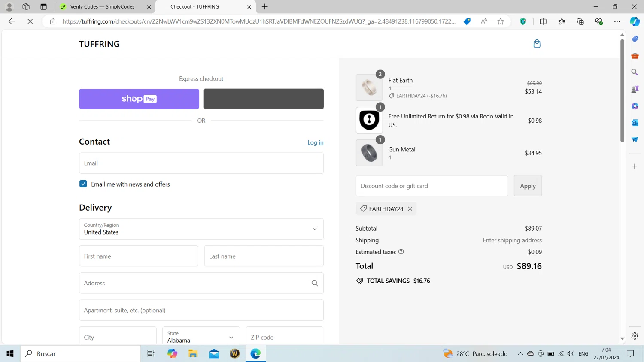Screen dimensions: 644x362
Task: Open the shopping bag cart icon
Action: click(537, 44)
